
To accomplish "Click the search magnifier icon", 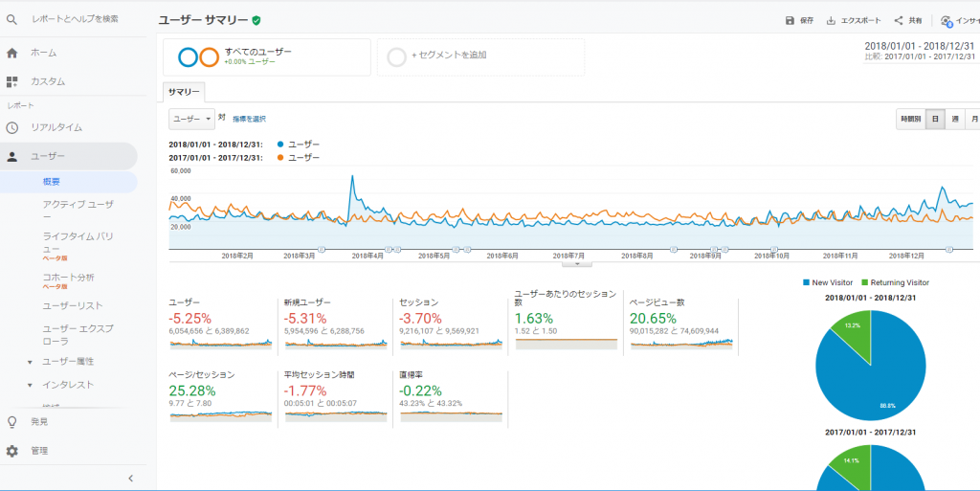I will coord(11,19).
